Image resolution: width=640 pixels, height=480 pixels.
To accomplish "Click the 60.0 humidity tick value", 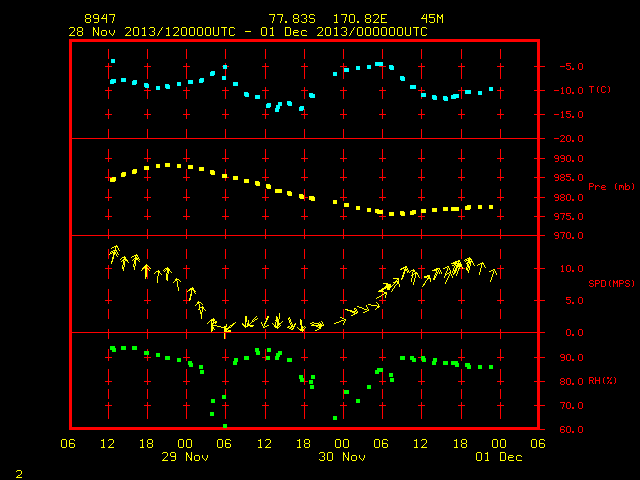I will [571, 429].
